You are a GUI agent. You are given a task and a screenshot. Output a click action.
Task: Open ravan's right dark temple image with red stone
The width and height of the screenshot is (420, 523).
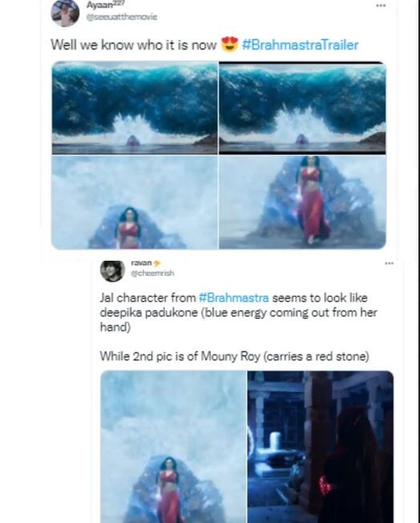(x=321, y=447)
